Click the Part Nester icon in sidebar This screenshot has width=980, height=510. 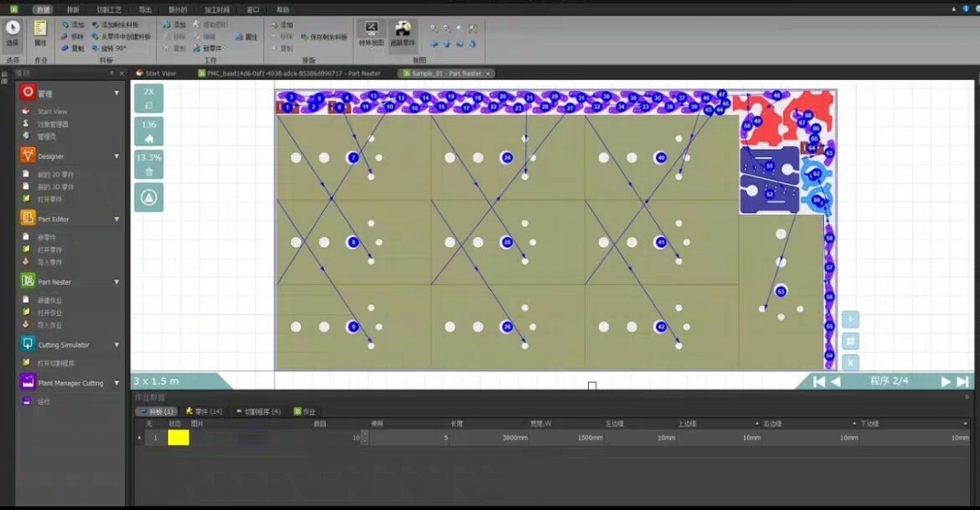[28, 282]
